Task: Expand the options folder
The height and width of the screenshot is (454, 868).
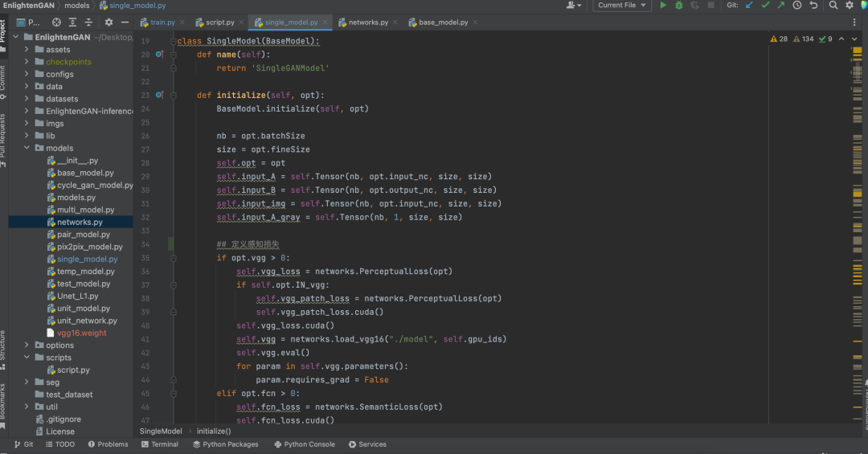Action: tap(27, 345)
